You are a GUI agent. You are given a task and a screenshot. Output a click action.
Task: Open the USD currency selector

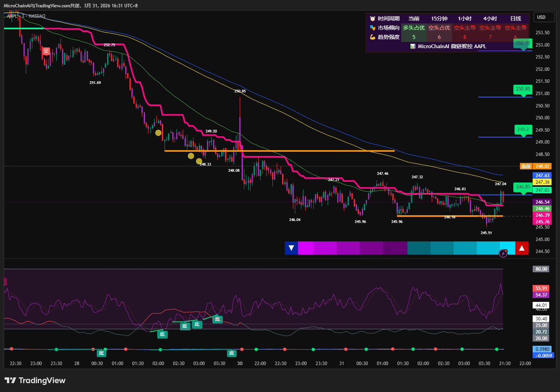click(542, 17)
